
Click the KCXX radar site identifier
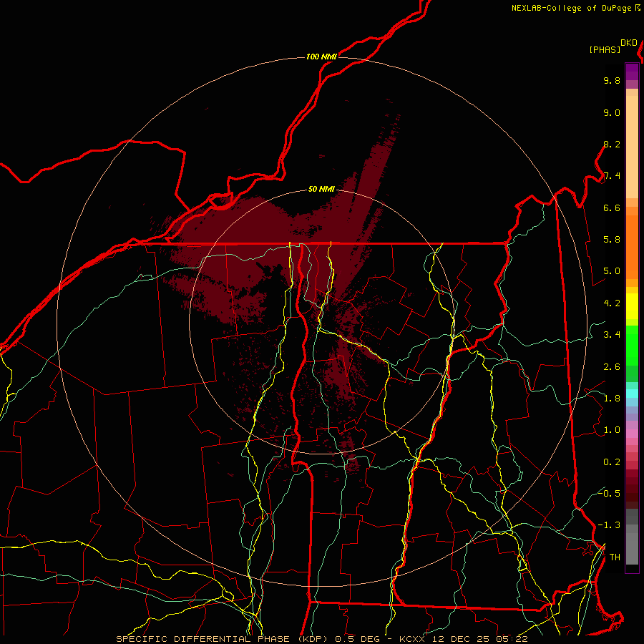tap(413, 639)
